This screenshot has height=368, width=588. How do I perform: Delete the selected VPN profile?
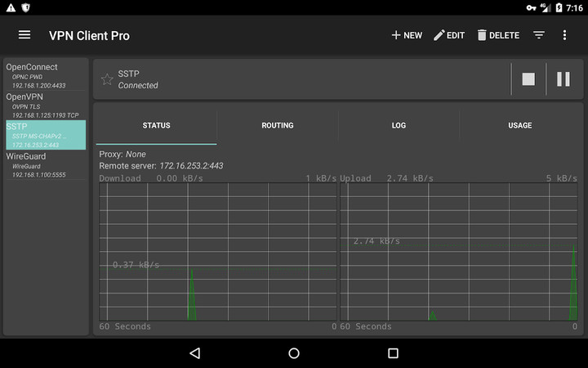tap(498, 35)
